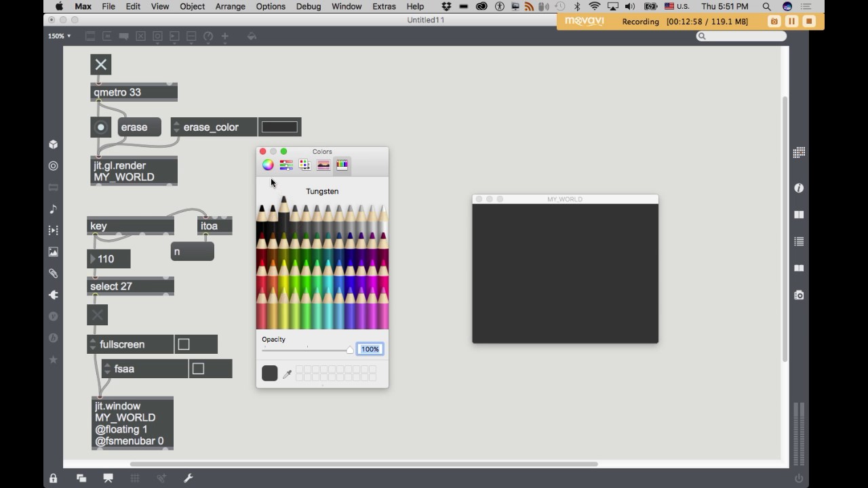Adjust the Opacity slider handle
This screenshot has height=488, width=868.
pyautogui.click(x=350, y=350)
